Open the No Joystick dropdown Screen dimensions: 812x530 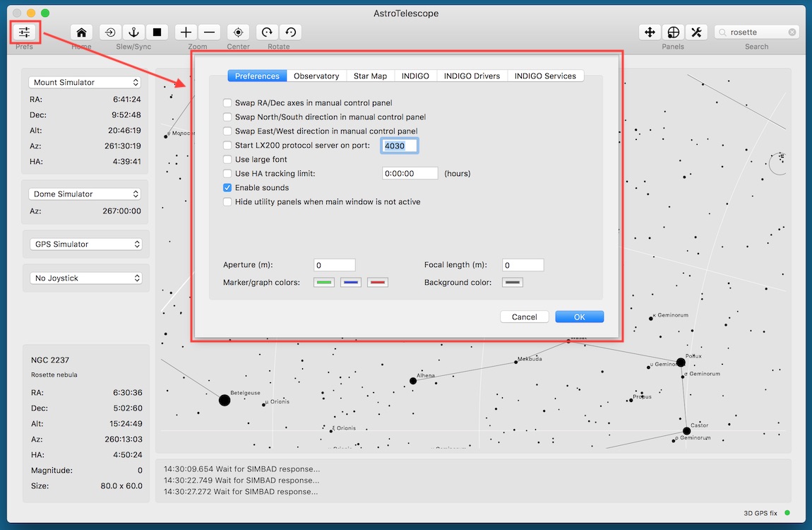[x=86, y=278]
